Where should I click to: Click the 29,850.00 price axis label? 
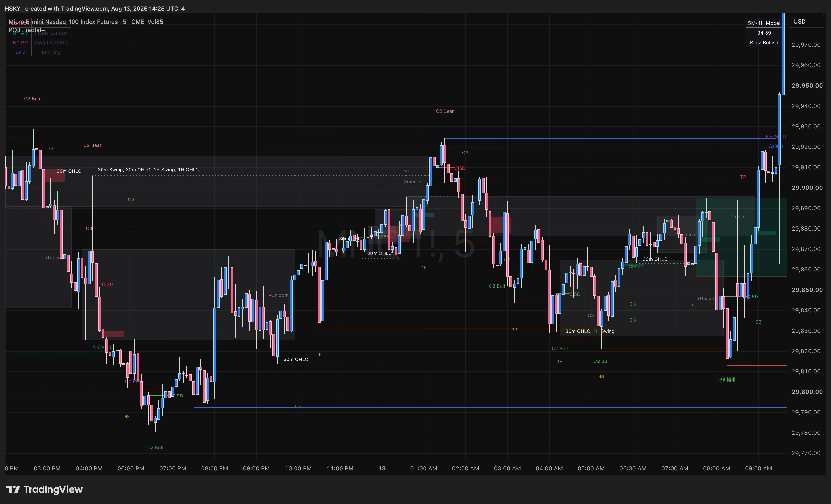(x=807, y=290)
